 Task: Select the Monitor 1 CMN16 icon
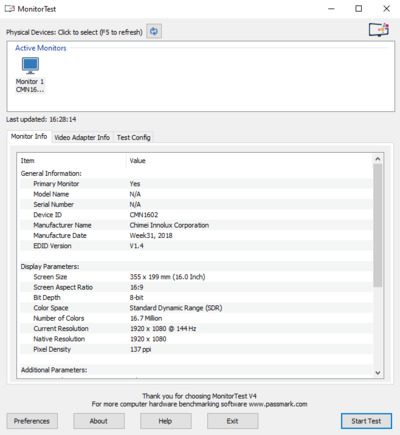click(x=30, y=75)
